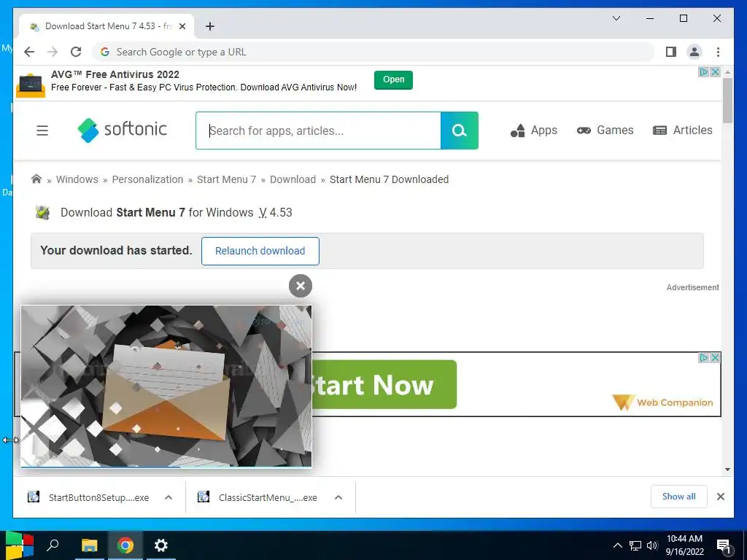
Task: Focus the Chrome address bar
Action: pos(373,52)
